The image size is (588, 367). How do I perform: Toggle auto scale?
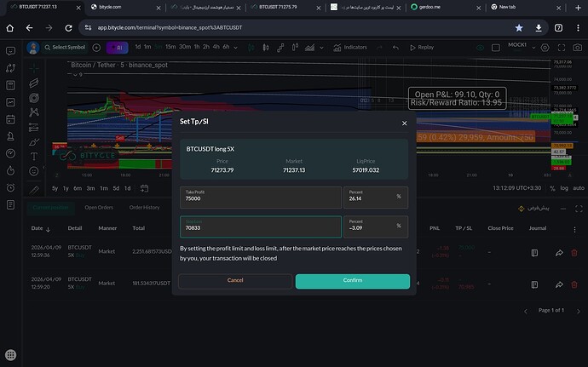click(579, 188)
